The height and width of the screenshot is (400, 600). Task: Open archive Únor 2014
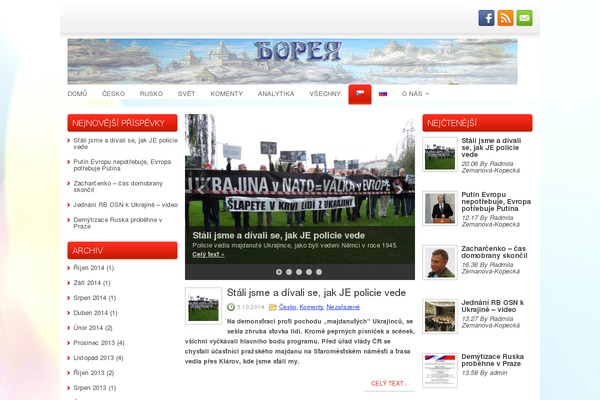tap(93, 328)
